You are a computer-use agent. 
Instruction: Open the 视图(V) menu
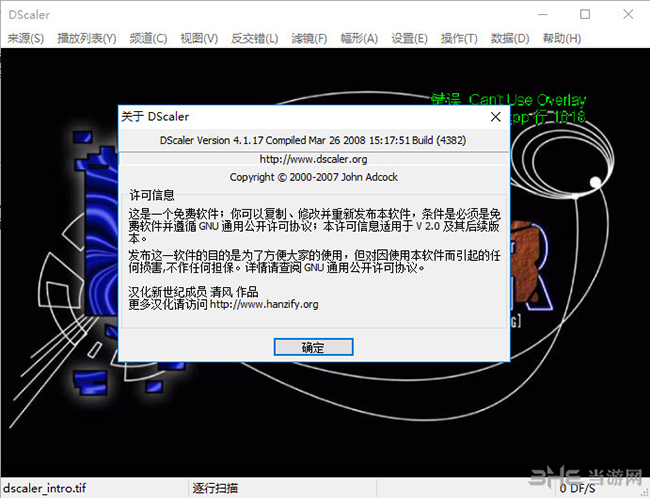tap(199, 39)
